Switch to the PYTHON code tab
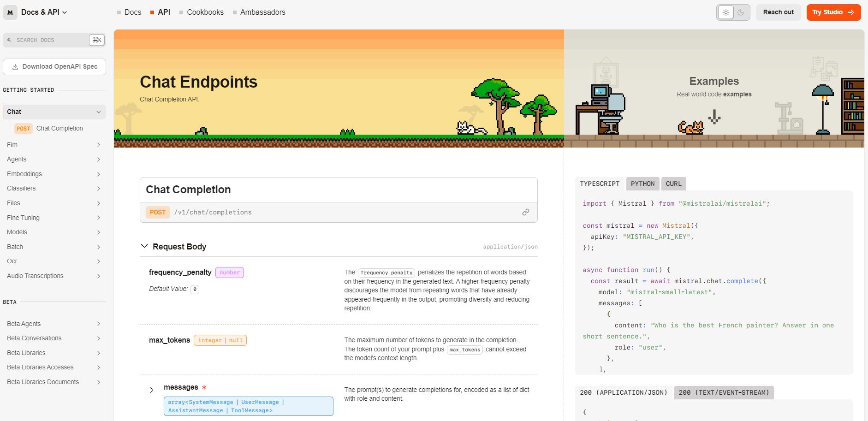The height and width of the screenshot is (421, 868). coord(642,184)
